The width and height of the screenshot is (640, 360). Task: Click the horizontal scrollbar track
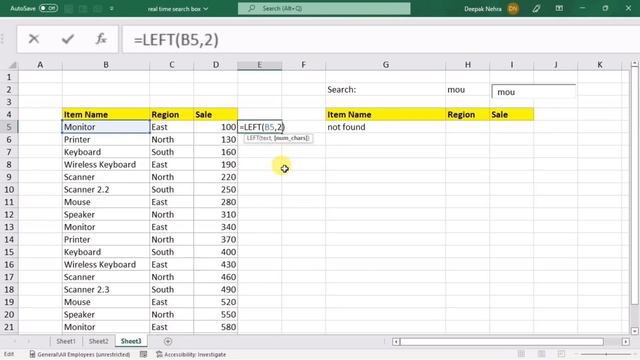502,342
